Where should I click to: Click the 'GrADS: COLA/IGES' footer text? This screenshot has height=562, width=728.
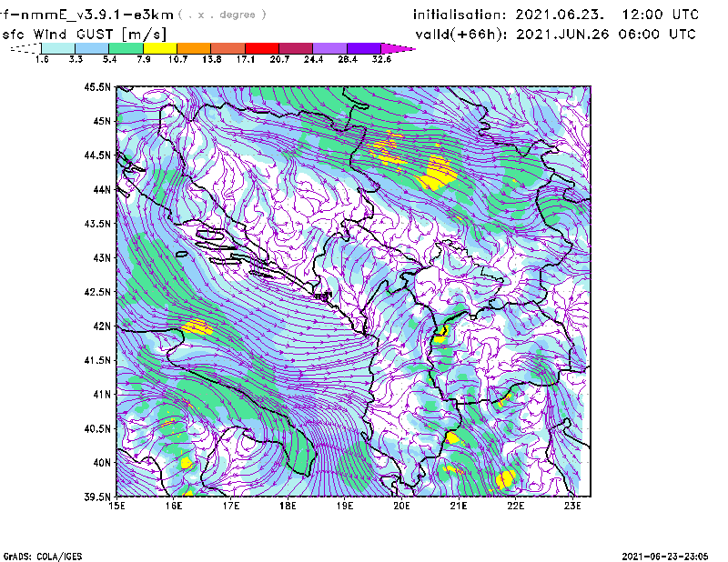click(43, 557)
